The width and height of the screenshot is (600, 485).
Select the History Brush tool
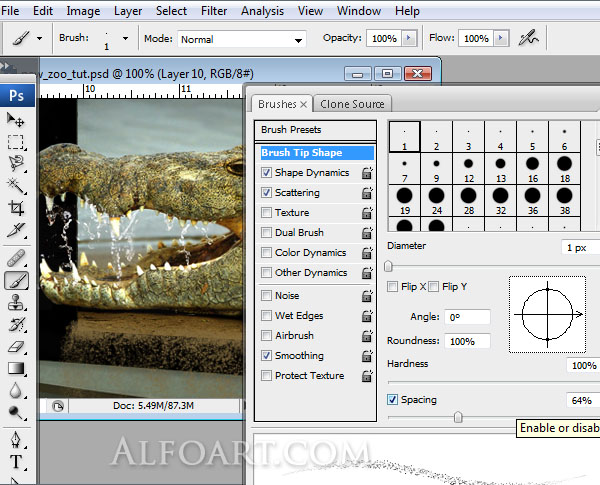pyautogui.click(x=16, y=325)
